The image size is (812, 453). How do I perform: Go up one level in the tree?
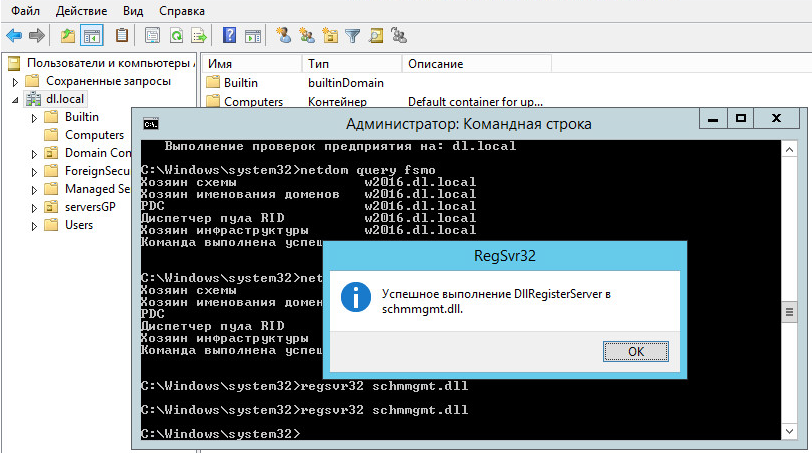(68, 36)
